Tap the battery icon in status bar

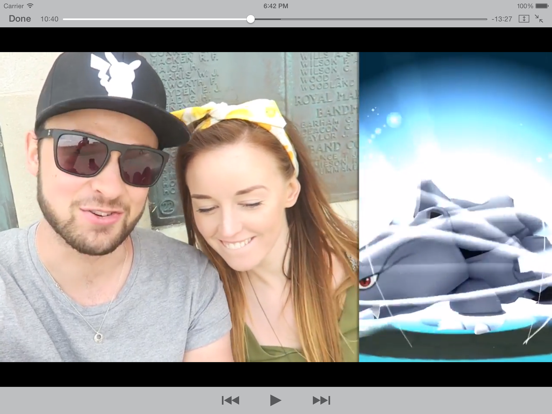point(542,6)
